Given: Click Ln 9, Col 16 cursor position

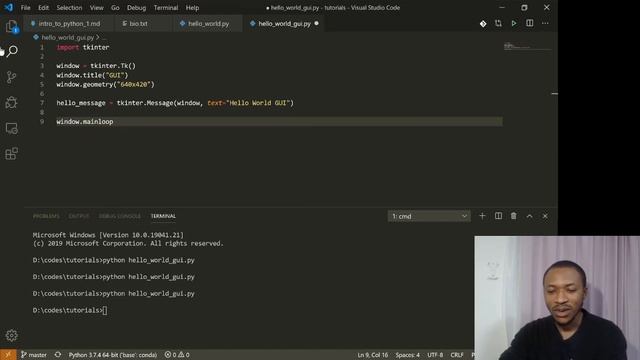Looking at the screenshot, I should coord(373,355).
